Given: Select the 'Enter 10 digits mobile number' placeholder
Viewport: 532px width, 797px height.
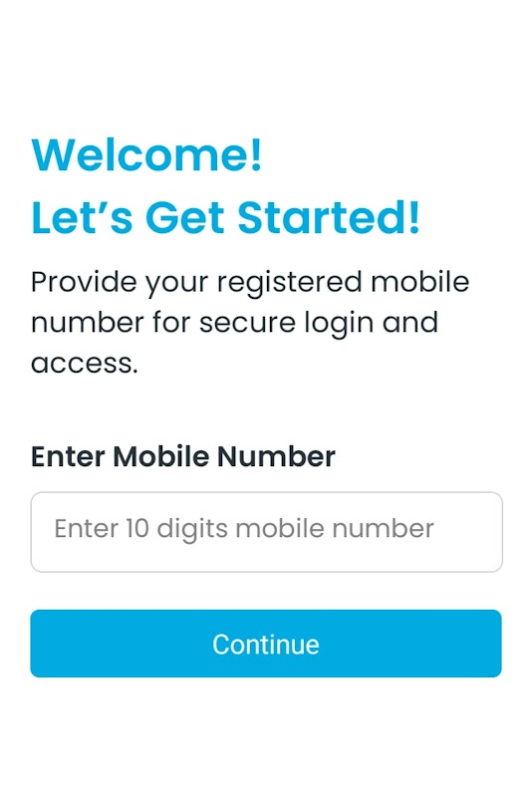Looking at the screenshot, I should pyautogui.click(x=244, y=529).
